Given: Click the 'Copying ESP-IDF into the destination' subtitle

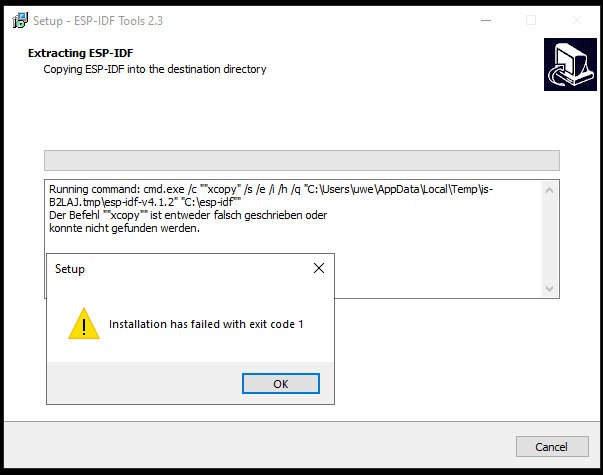Looking at the screenshot, I should (155, 69).
